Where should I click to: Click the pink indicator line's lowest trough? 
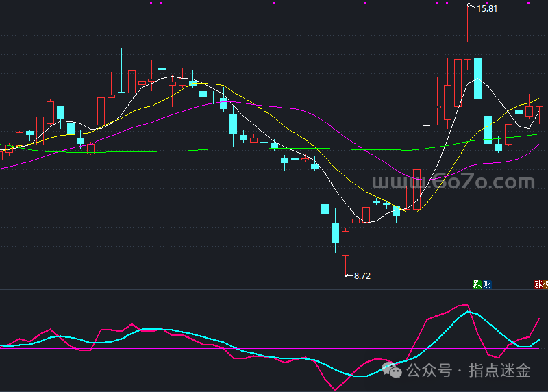(x=336, y=389)
